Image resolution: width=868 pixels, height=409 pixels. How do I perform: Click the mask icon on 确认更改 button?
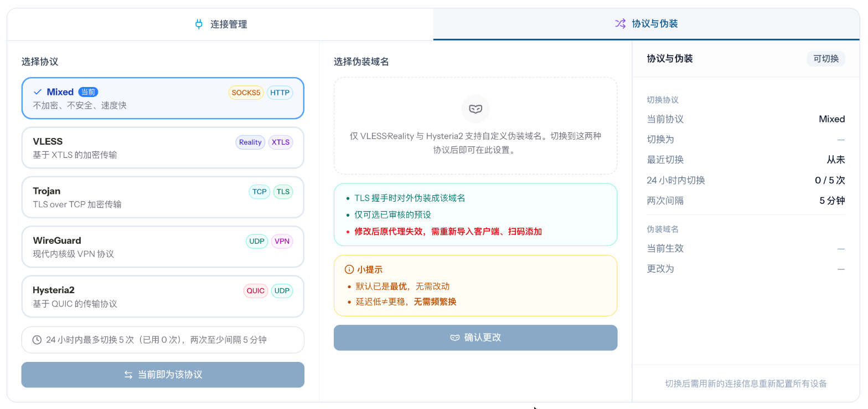click(454, 338)
